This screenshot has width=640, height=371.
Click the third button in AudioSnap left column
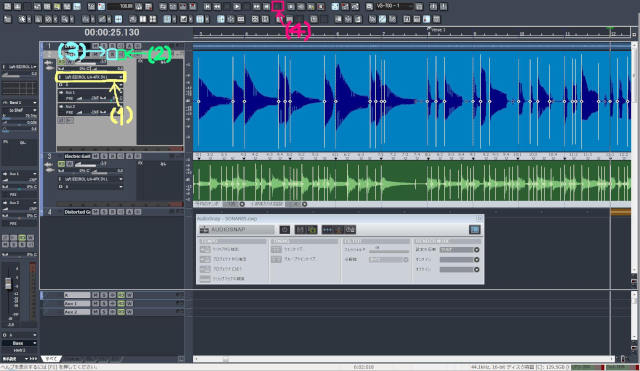point(205,269)
